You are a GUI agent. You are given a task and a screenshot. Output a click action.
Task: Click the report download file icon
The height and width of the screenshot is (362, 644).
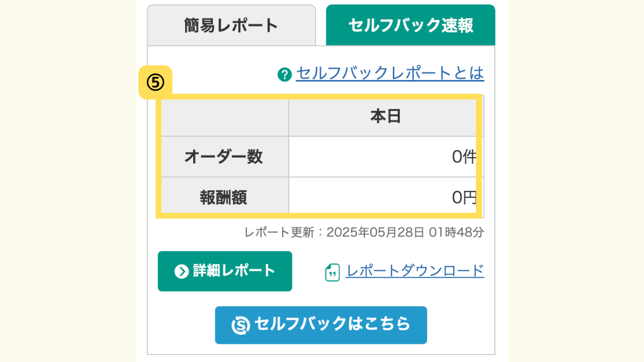click(332, 272)
